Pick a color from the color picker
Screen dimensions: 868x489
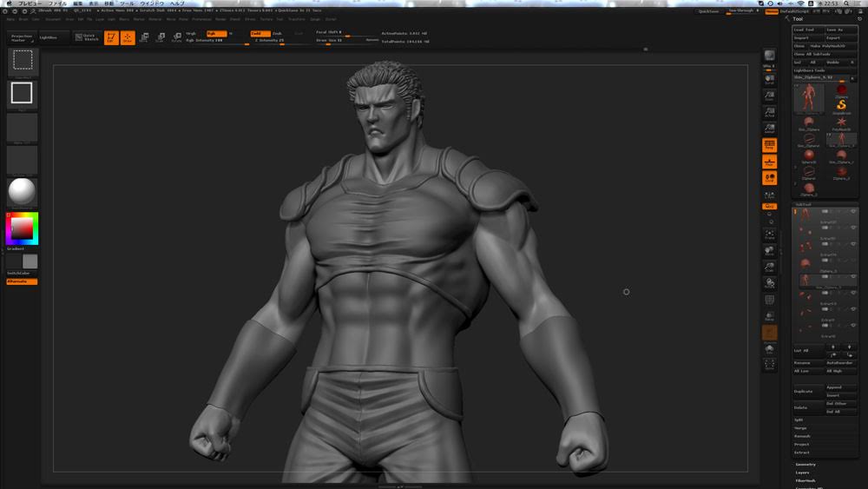coord(22,228)
